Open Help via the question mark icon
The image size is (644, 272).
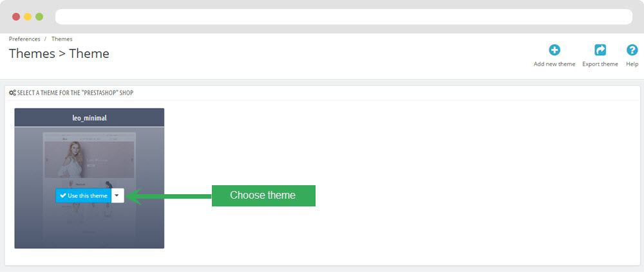(632, 50)
